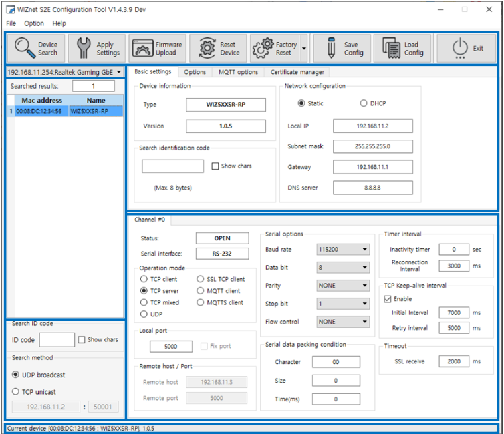The image size is (504, 434).
Task: Click the Search identification code input field
Action: [172, 166]
